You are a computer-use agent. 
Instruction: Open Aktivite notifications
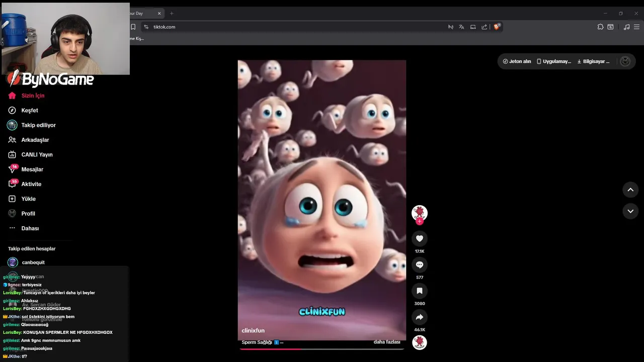[25, 184]
